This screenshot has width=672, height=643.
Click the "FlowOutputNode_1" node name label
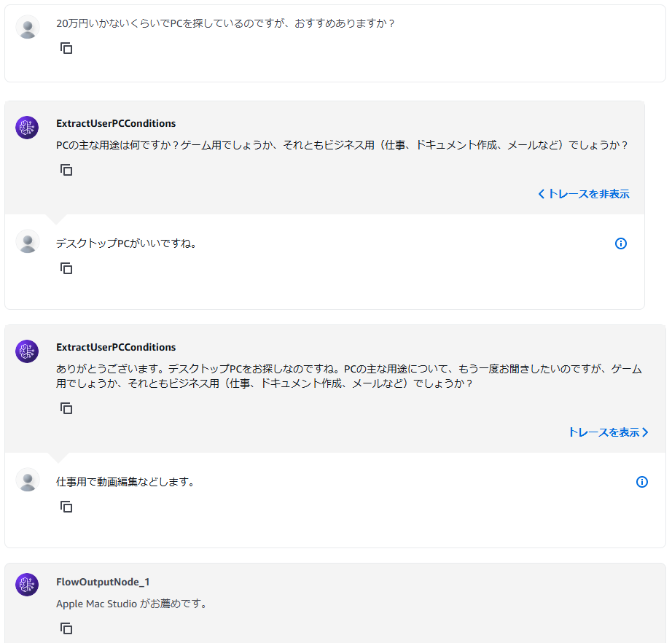coord(103,582)
